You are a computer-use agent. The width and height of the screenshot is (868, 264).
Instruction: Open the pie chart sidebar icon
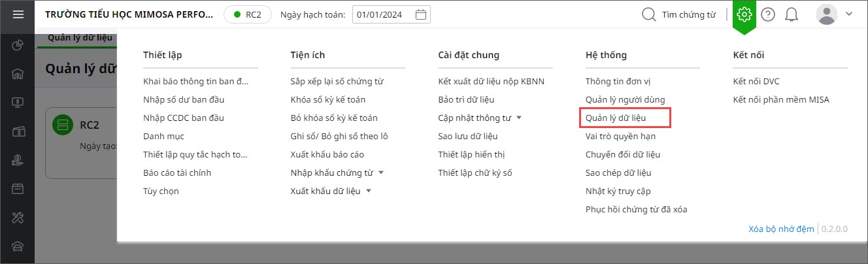pyautogui.click(x=18, y=45)
